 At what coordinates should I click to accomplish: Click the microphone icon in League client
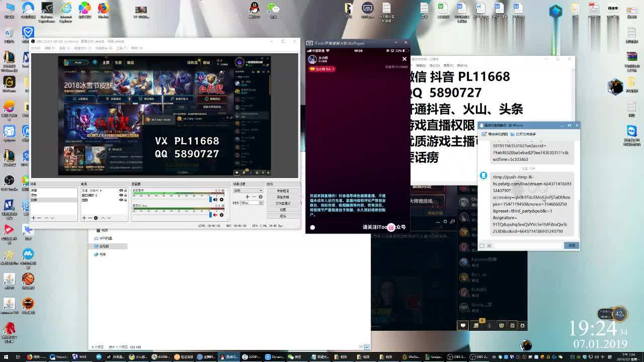(489, 325)
